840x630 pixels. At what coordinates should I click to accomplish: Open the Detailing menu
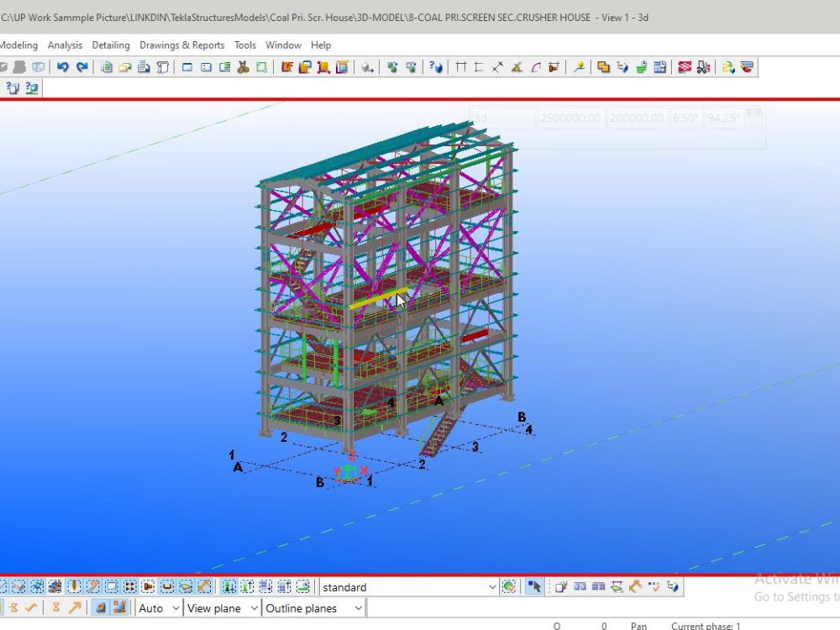tap(111, 45)
